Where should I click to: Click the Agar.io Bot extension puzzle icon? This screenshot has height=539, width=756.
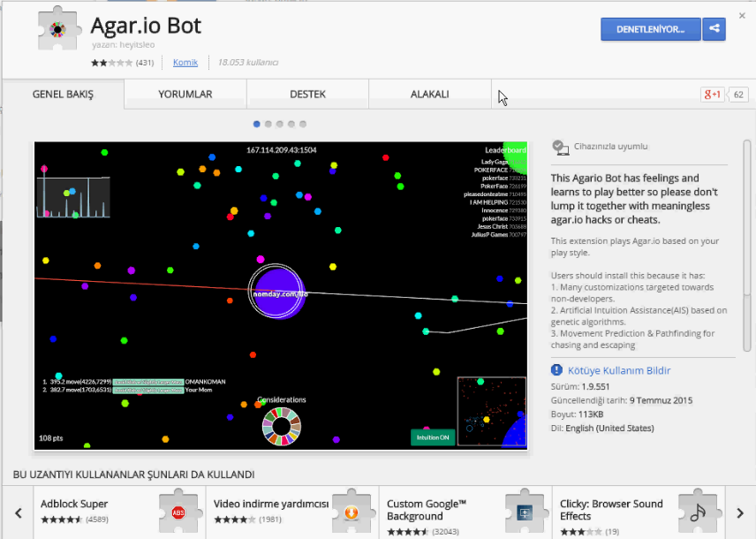click(x=58, y=28)
